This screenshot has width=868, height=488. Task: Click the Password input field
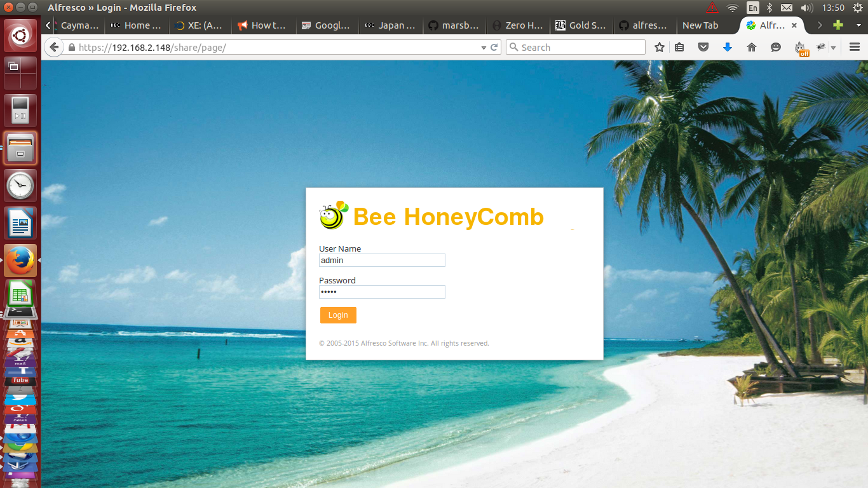click(382, 292)
